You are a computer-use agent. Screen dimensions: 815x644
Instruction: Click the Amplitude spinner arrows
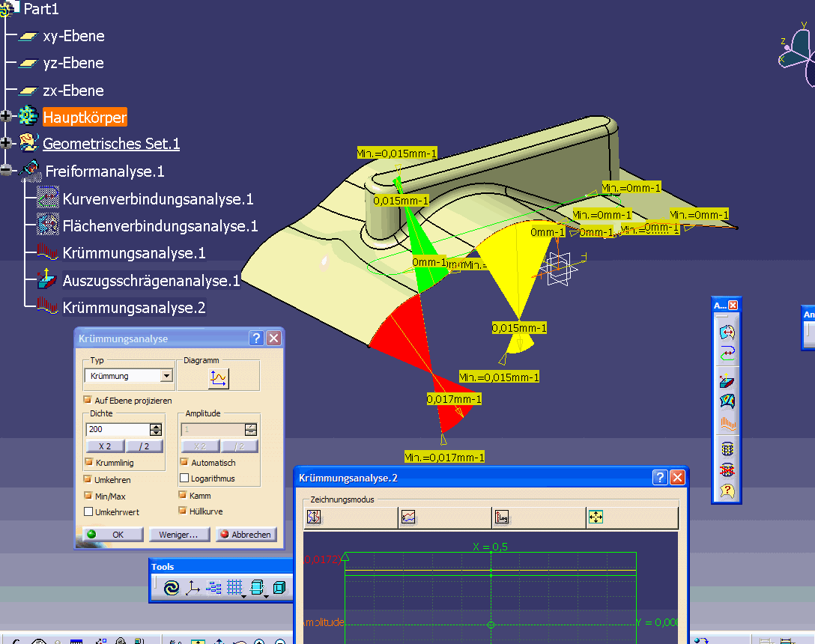(250, 429)
